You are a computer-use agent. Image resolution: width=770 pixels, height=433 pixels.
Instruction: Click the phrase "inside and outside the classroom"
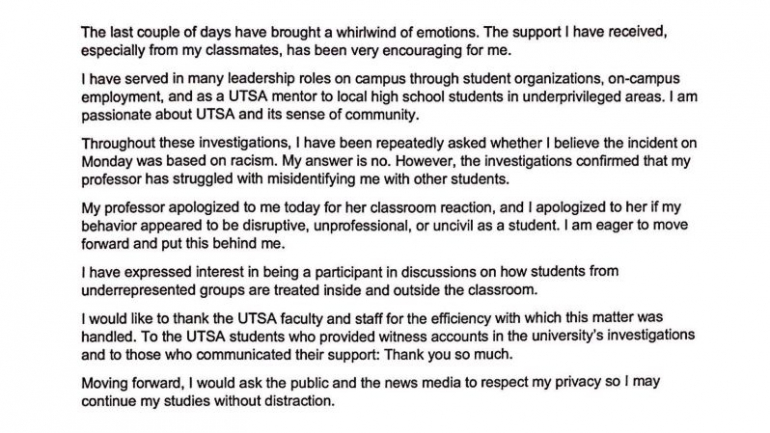click(x=430, y=290)
